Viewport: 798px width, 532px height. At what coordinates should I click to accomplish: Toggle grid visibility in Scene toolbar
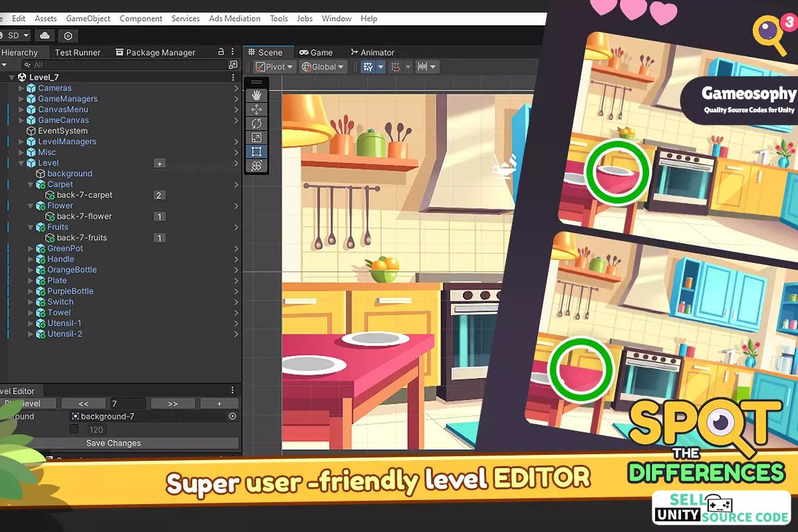click(368, 66)
